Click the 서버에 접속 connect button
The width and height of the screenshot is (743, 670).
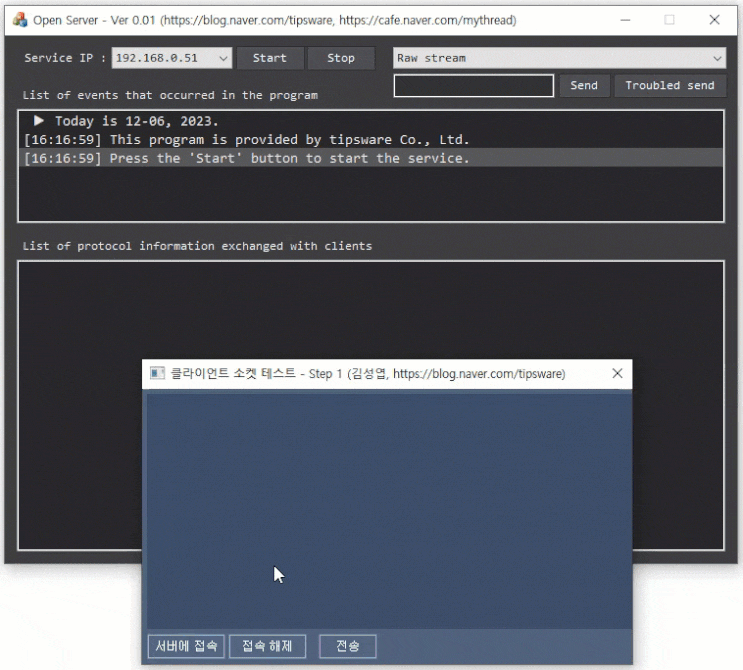186,646
